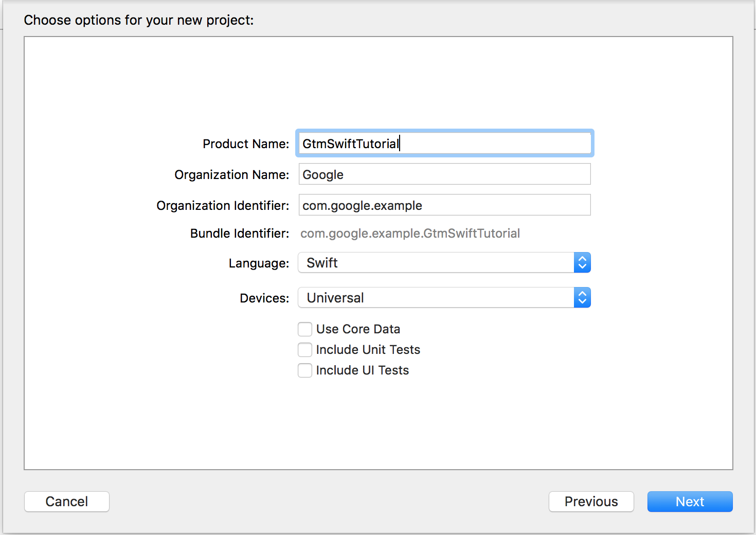Click the down chevron on the Devices stepper
Screen dimensions: 756x535
pos(582,301)
